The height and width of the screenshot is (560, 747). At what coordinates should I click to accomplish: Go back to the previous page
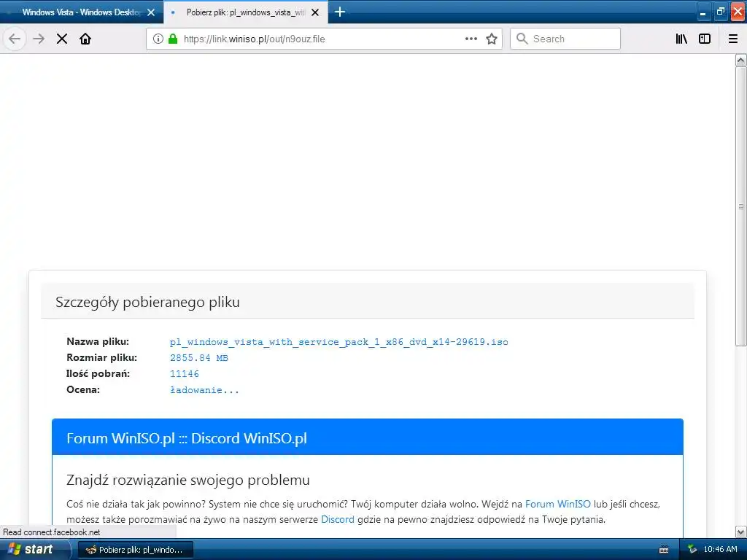click(x=15, y=39)
